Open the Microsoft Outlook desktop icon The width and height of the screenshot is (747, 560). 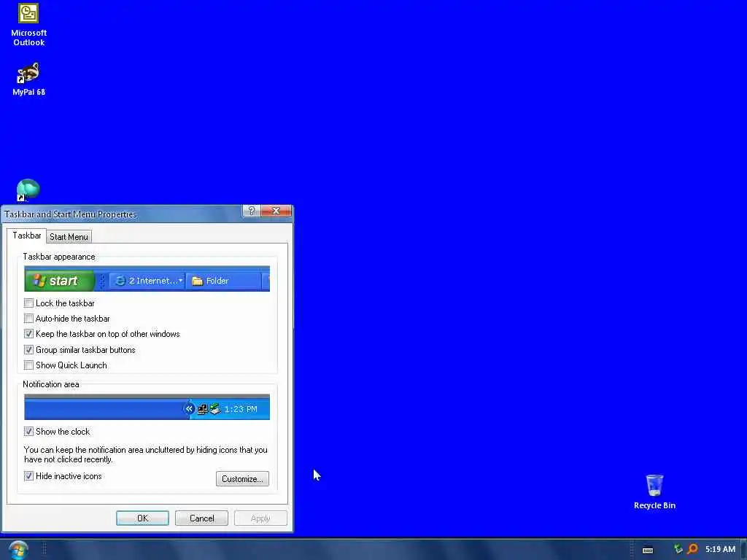28,25
